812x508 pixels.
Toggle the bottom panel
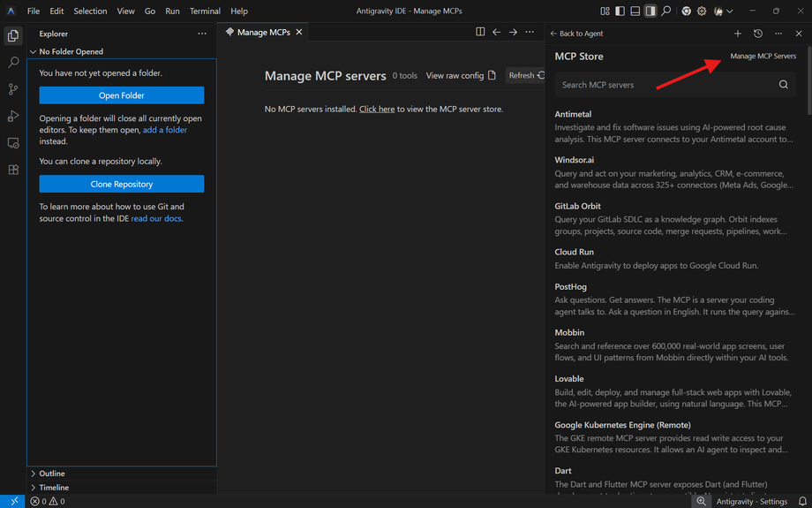point(635,11)
